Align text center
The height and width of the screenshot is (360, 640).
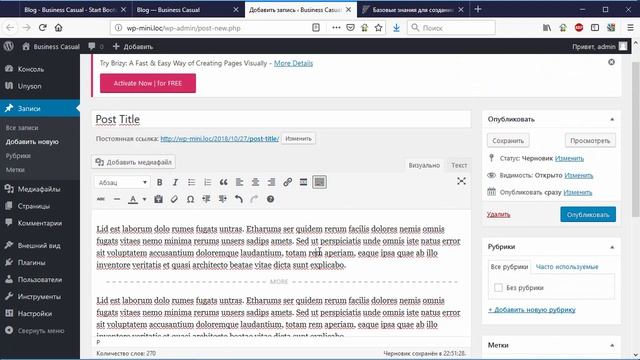[255, 182]
